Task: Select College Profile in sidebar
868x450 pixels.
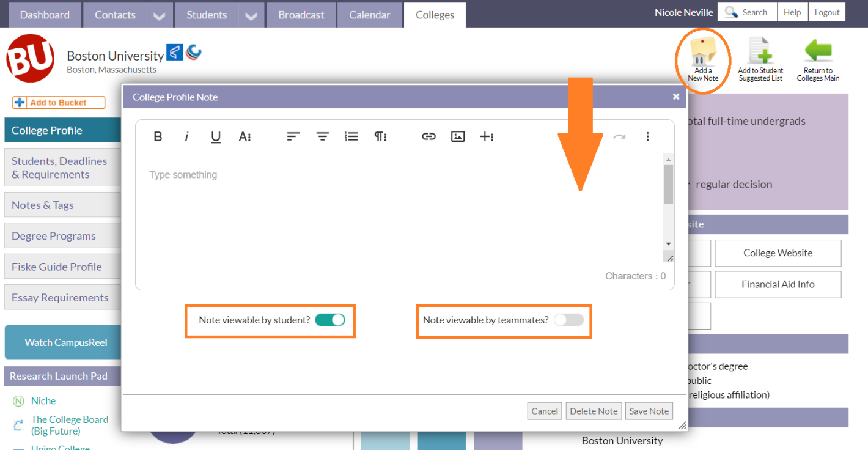Action: 63,130
